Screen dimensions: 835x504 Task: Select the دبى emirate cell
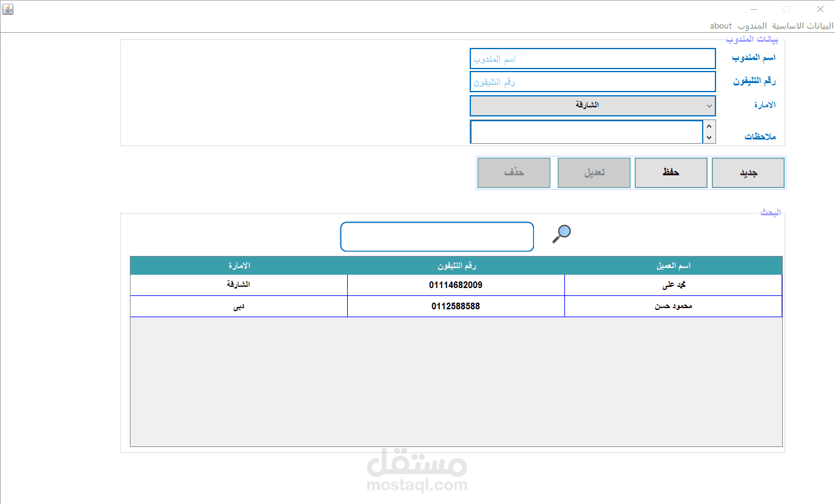(x=239, y=306)
